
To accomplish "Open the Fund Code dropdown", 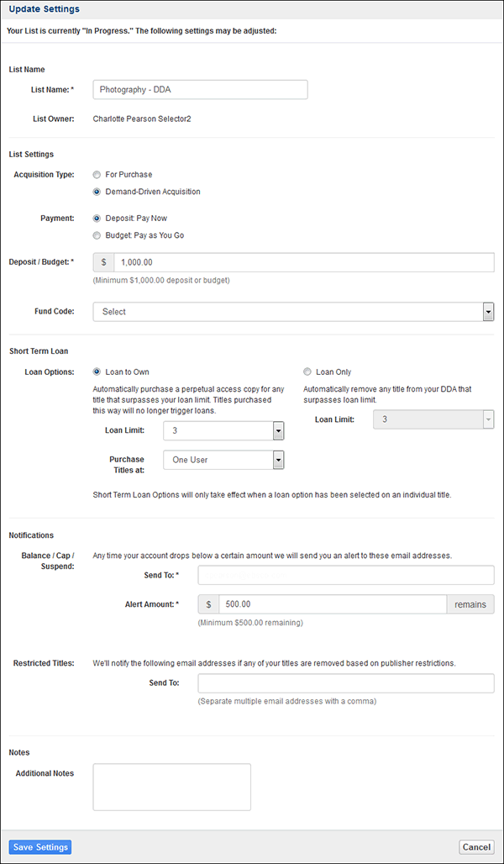I will pos(294,311).
